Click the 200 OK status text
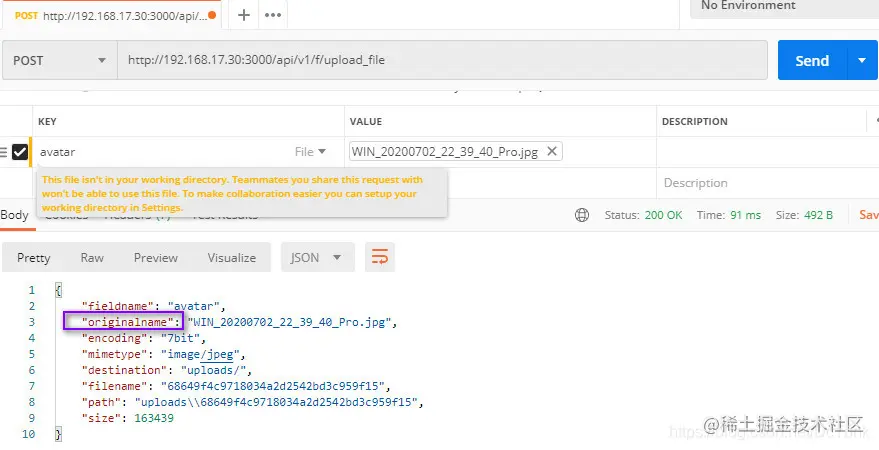The image size is (879, 450). 663,215
